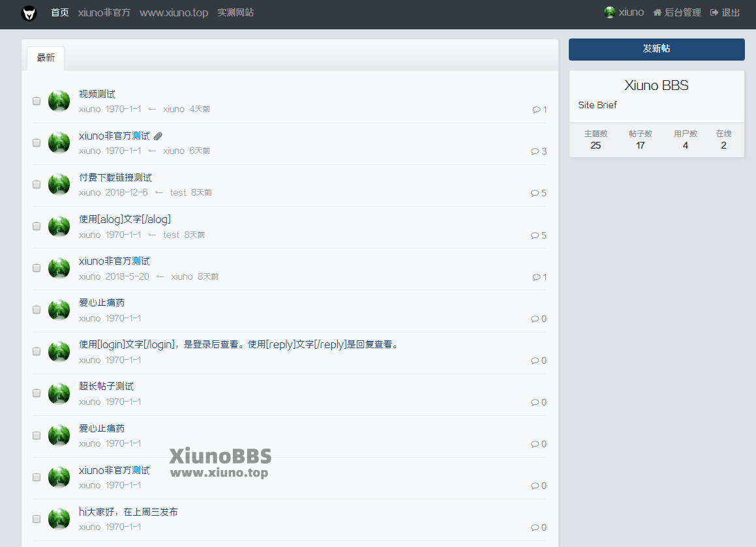Go to 首页 in the navigation bar

point(60,12)
